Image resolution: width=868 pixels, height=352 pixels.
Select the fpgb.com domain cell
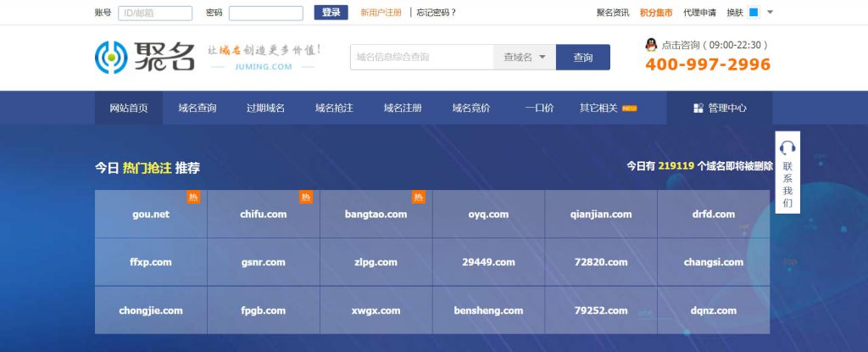coord(264,310)
